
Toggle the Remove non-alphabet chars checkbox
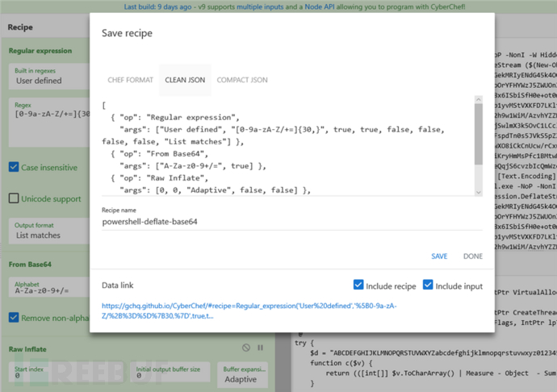[x=14, y=317]
